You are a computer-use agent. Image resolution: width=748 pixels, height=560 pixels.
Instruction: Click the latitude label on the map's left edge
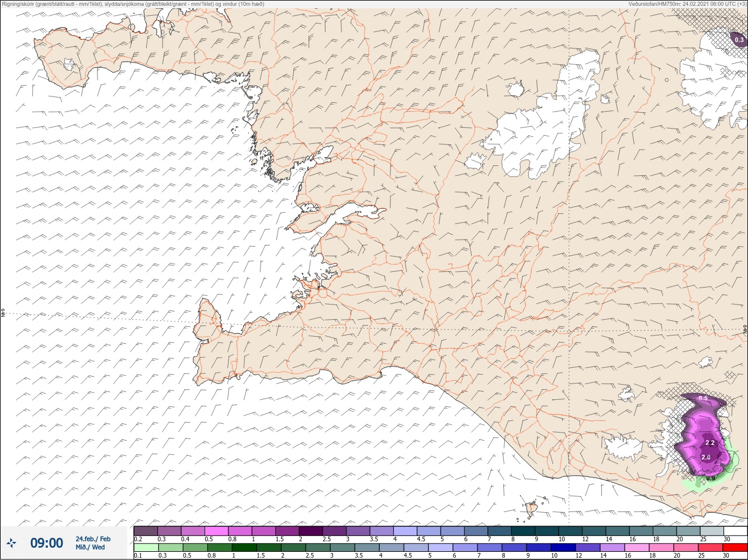3,314
